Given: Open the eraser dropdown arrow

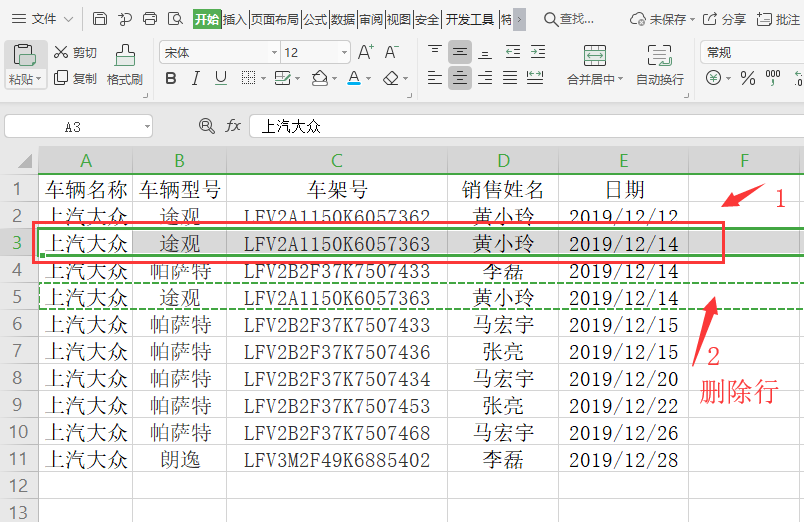Looking at the screenshot, I should [405, 79].
